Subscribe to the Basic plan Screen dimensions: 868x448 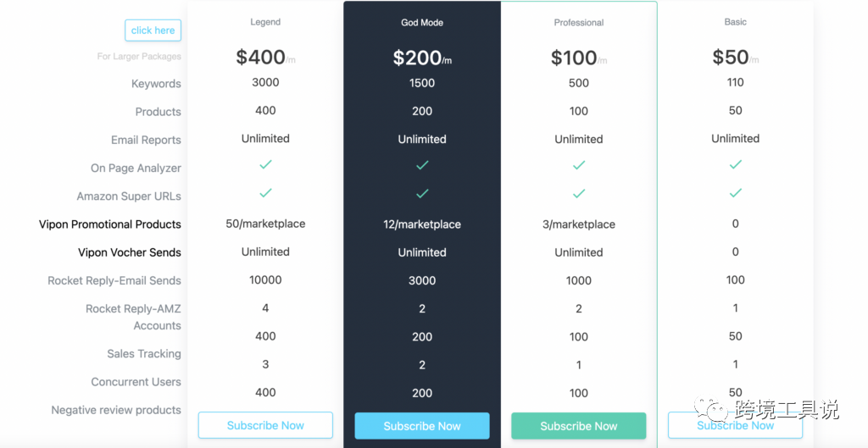[x=736, y=425]
